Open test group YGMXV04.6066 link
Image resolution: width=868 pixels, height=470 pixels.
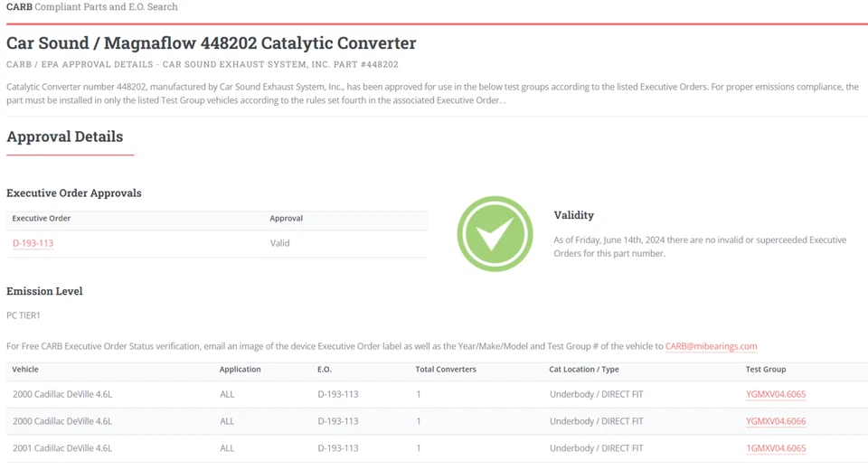776,421
